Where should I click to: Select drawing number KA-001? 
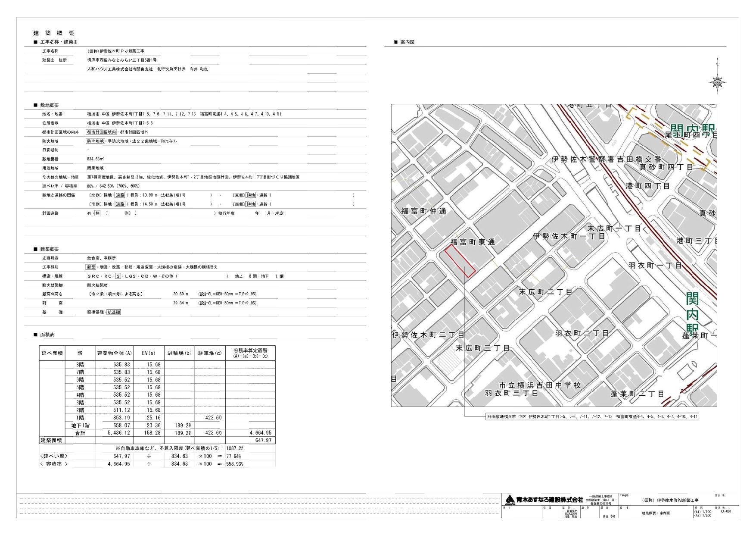725,512
